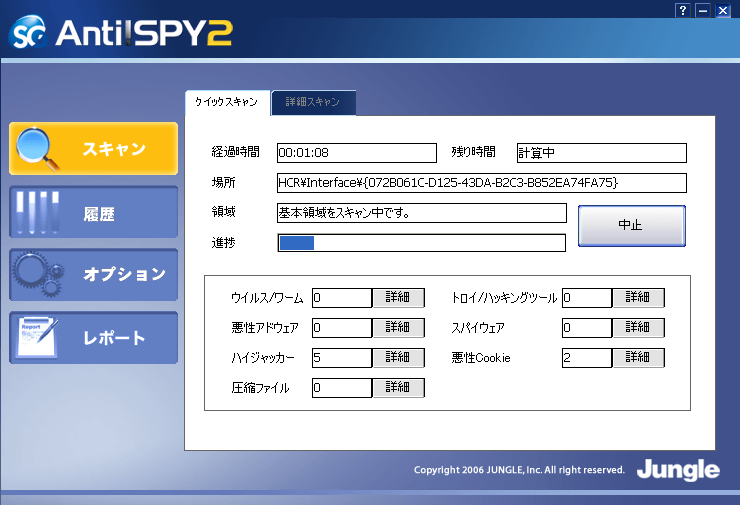The image size is (740, 505).
Task: Click the 経過時間 field showing 00:01:08
Action: coord(357,153)
